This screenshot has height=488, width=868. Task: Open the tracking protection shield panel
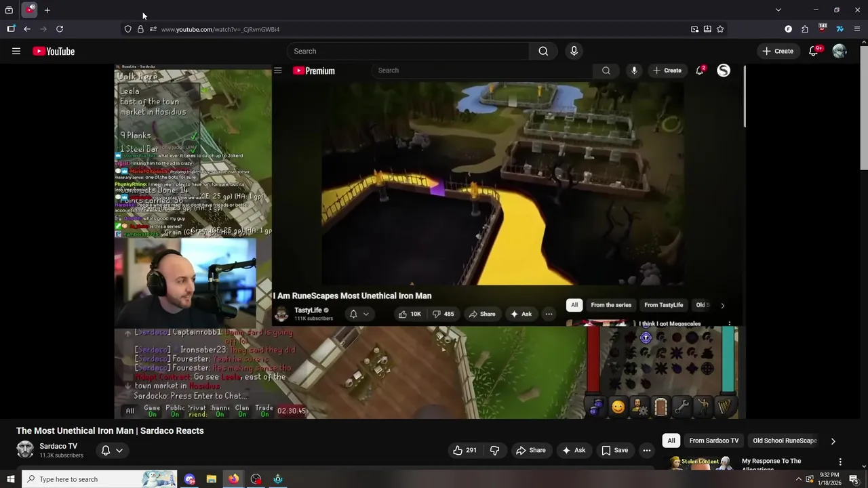pyautogui.click(x=127, y=29)
